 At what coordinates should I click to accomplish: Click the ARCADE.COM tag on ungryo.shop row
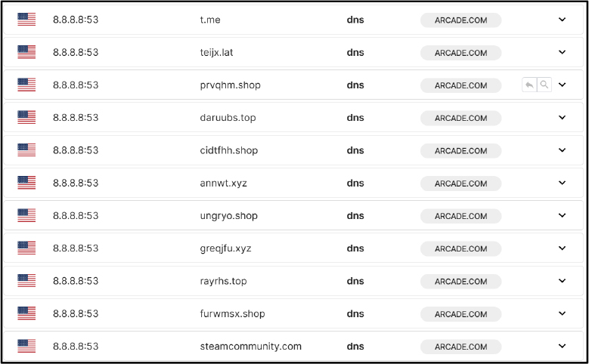(461, 216)
